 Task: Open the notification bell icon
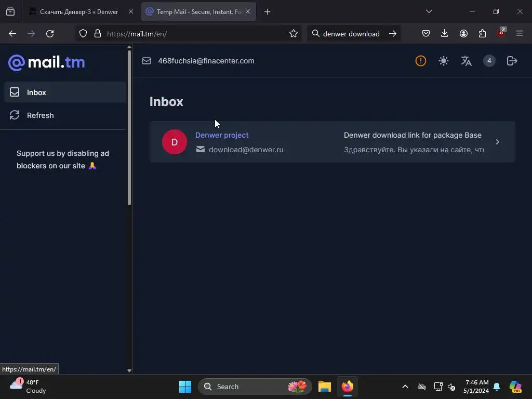tap(497, 387)
